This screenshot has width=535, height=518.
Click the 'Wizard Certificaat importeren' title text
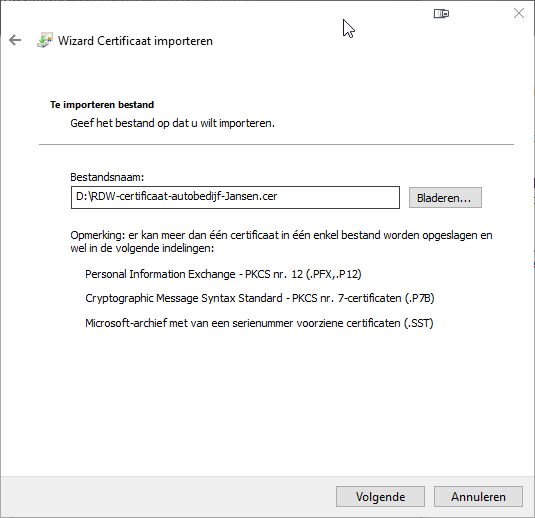[135, 41]
